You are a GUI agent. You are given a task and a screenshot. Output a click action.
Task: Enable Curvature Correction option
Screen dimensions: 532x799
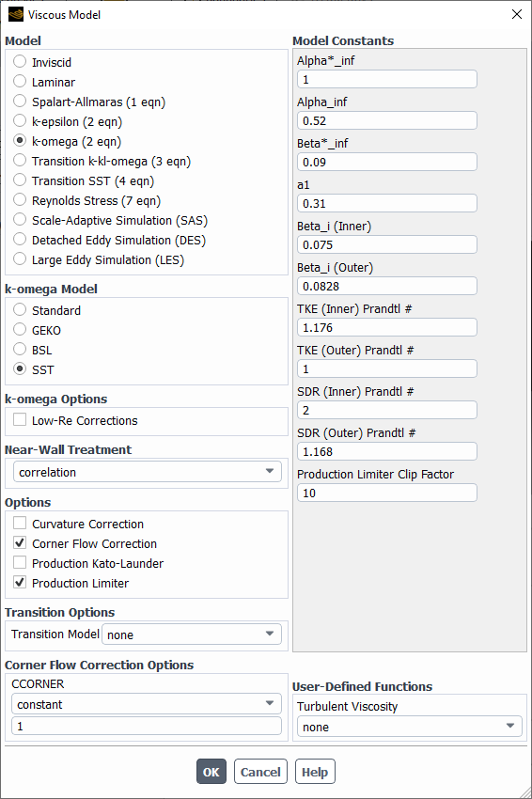tap(20, 524)
